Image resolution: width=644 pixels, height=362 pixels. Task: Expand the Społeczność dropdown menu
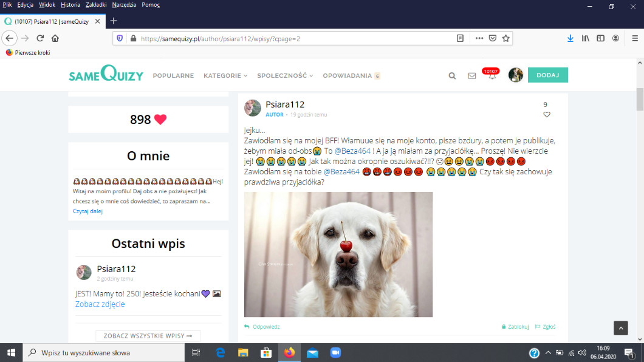[285, 76]
